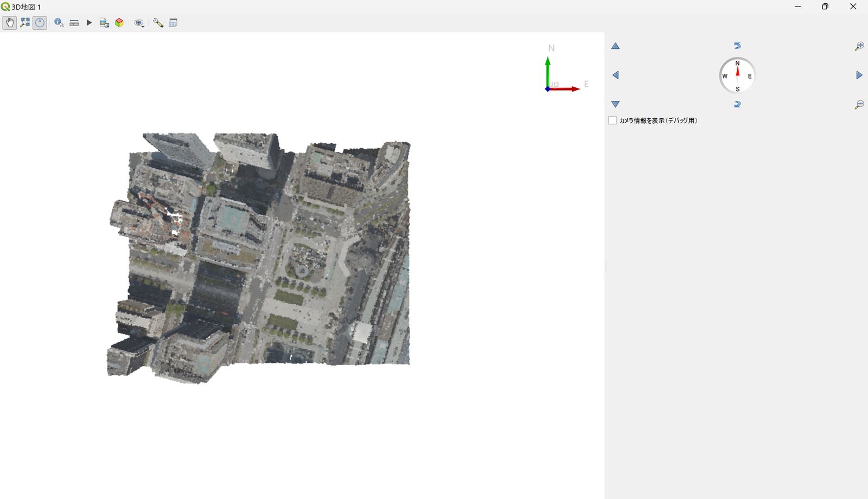Move camera down with downward triangle arrow

tap(615, 104)
